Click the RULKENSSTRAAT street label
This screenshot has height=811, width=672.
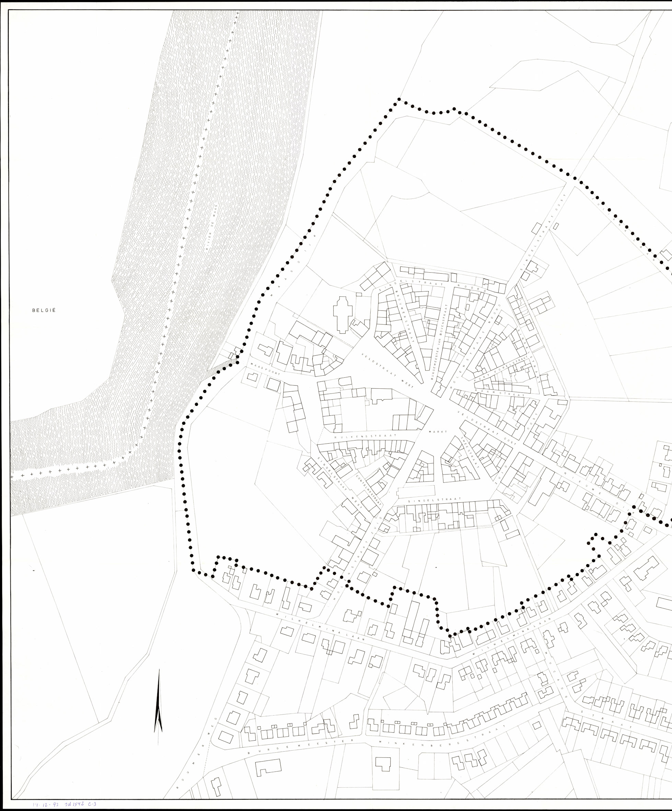pos(365,436)
